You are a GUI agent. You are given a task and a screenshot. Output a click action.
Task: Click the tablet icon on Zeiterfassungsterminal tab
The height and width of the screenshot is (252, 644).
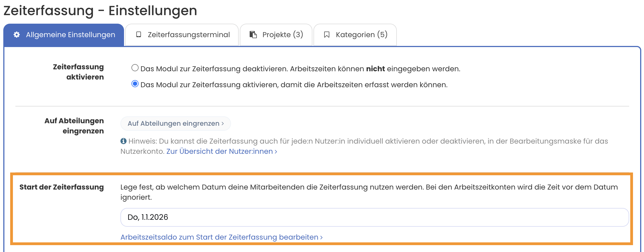tap(139, 35)
